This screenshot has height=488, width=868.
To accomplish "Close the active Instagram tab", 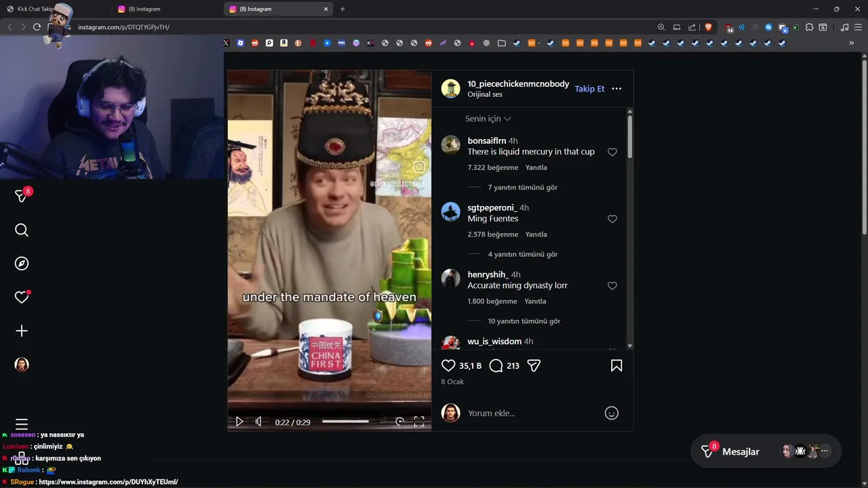I will tap(325, 9).
